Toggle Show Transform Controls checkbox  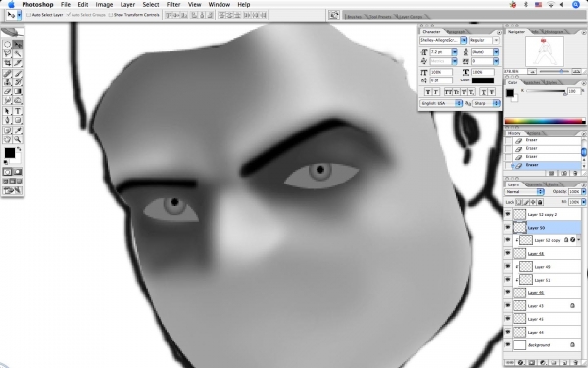click(x=111, y=15)
